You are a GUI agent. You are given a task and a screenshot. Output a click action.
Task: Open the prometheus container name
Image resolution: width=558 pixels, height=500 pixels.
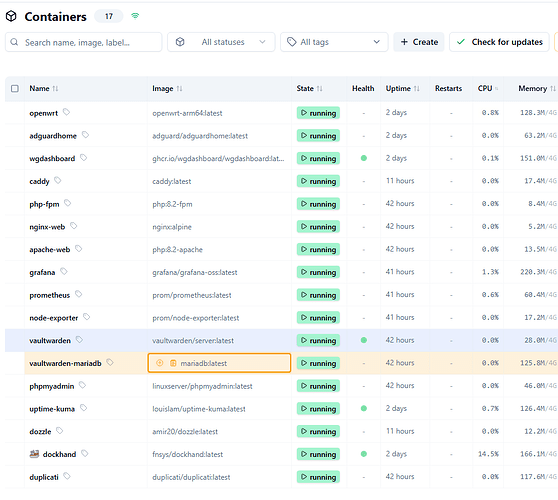[x=49, y=295]
